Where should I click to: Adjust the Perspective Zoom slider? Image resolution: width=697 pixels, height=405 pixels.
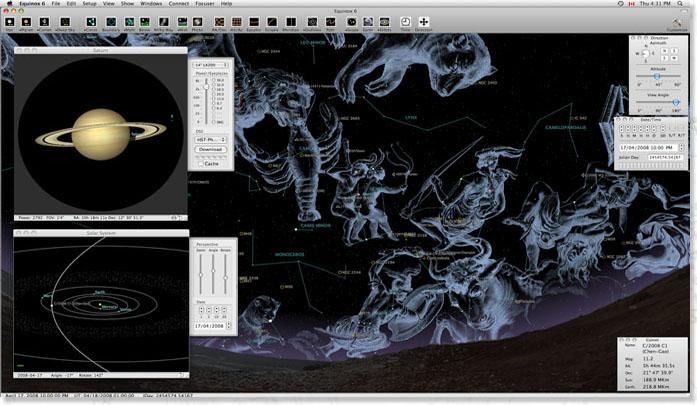click(201, 275)
